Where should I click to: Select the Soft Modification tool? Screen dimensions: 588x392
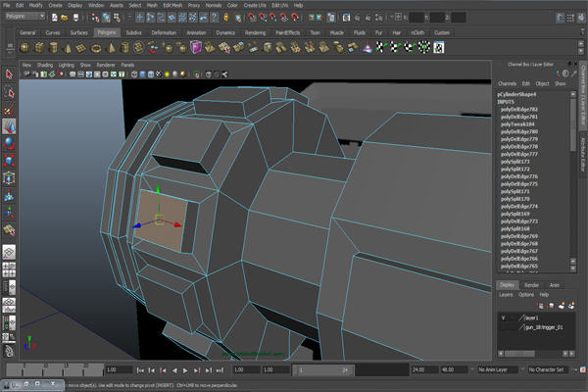click(9, 195)
